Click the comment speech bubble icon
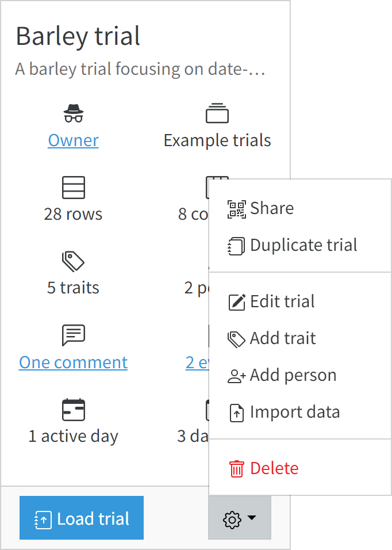This screenshot has width=392, height=550. coord(73,335)
